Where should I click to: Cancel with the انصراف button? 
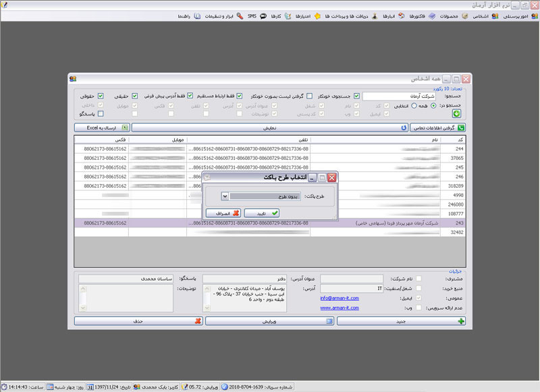click(223, 213)
